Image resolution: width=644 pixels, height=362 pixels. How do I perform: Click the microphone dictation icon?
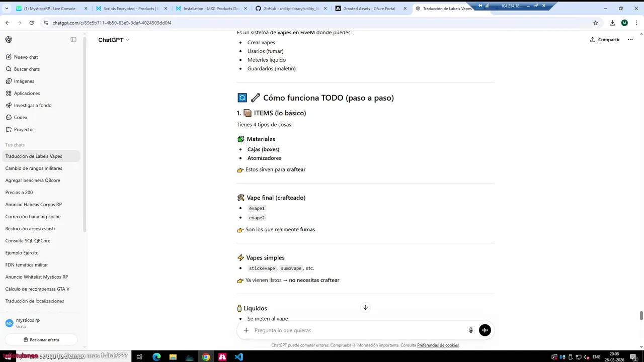point(471,330)
